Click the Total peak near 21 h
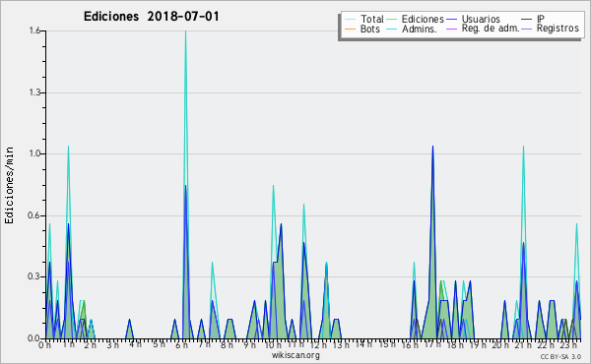The height and width of the screenshot is (364, 591). 524,147
